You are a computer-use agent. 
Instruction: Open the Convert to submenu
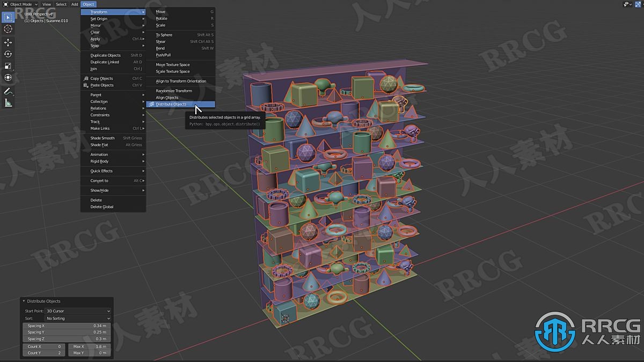(113, 181)
